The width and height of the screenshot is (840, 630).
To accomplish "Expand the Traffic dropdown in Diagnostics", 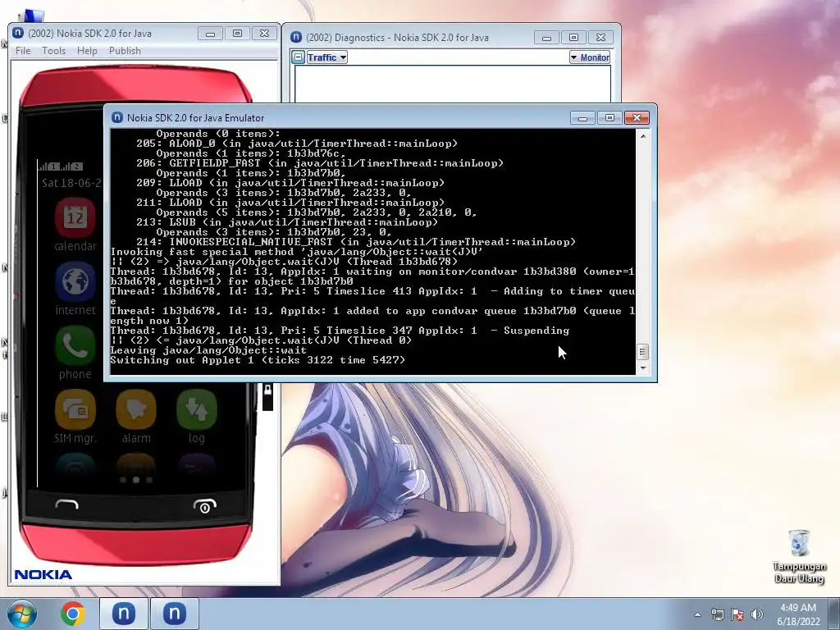I will pyautogui.click(x=326, y=57).
